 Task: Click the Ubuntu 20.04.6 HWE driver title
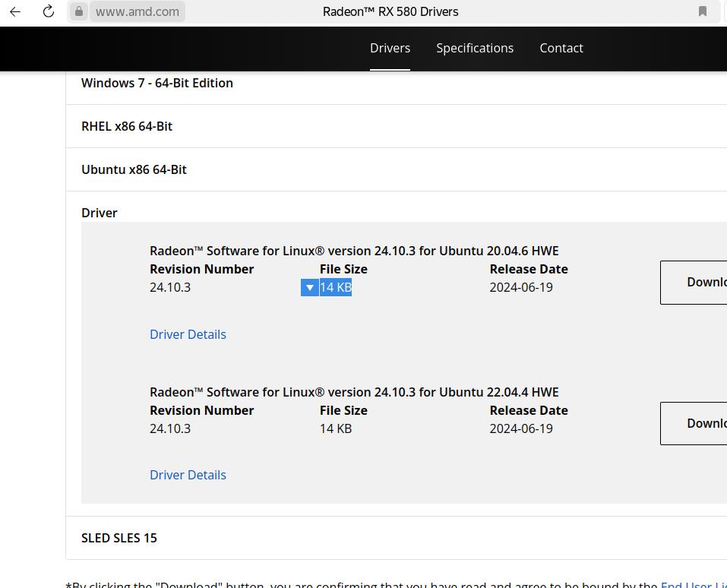(x=354, y=251)
